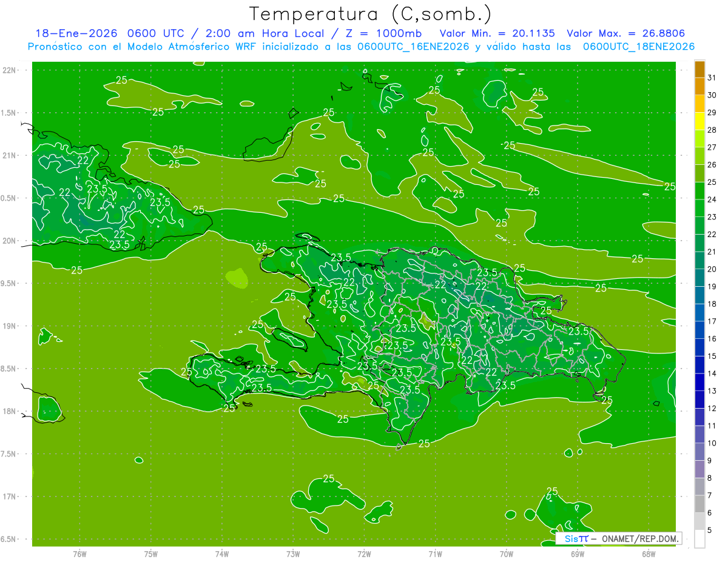Click the "75W" longitude label
This screenshot has height=562, width=728.
150,554
